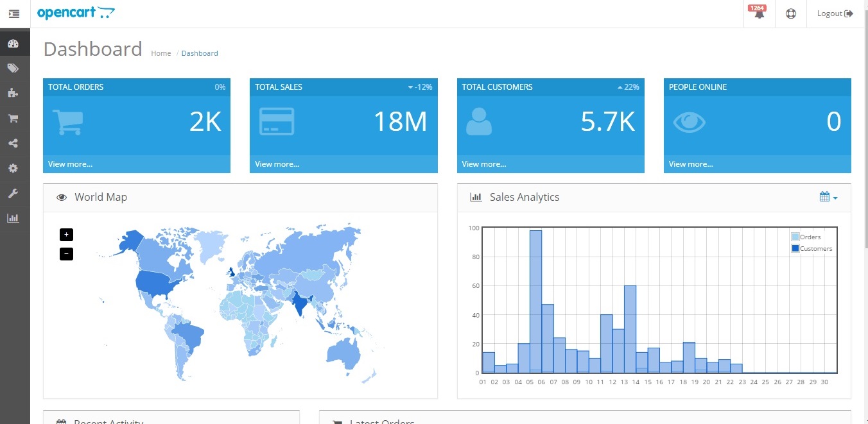Click the tallest bar, day 05, in Sales Analytics
868x424 pixels.
tap(535, 301)
